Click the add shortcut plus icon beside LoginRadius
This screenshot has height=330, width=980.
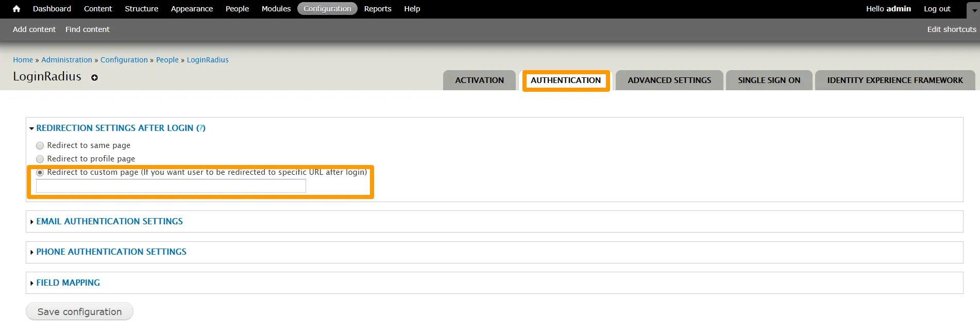(x=94, y=77)
